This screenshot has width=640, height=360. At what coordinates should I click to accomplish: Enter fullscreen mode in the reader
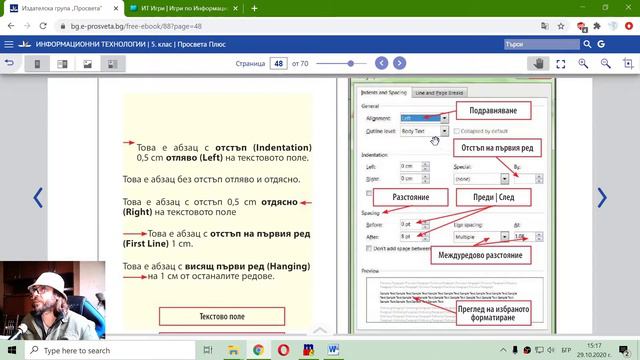561,64
